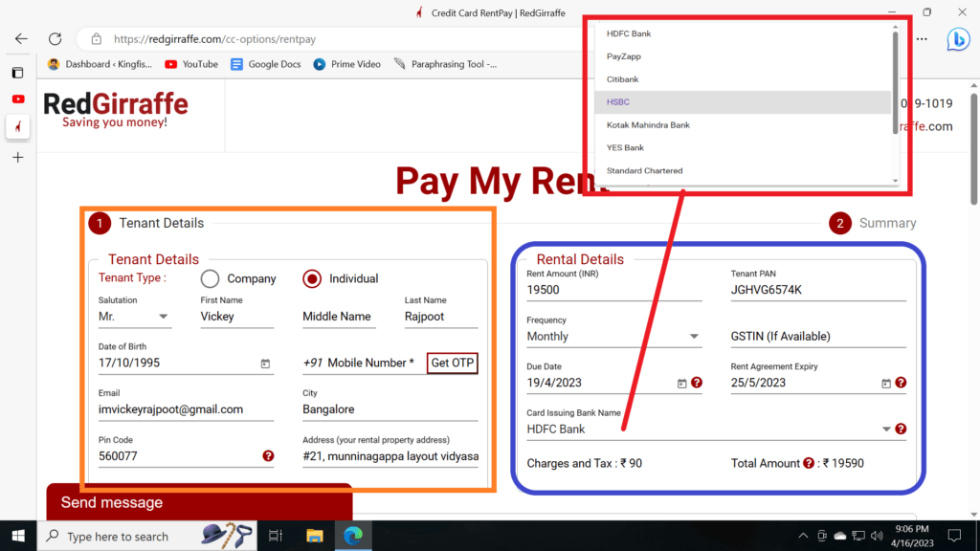Open the Windows Start menu
Screen dimensions: 980x551
tap(18, 536)
